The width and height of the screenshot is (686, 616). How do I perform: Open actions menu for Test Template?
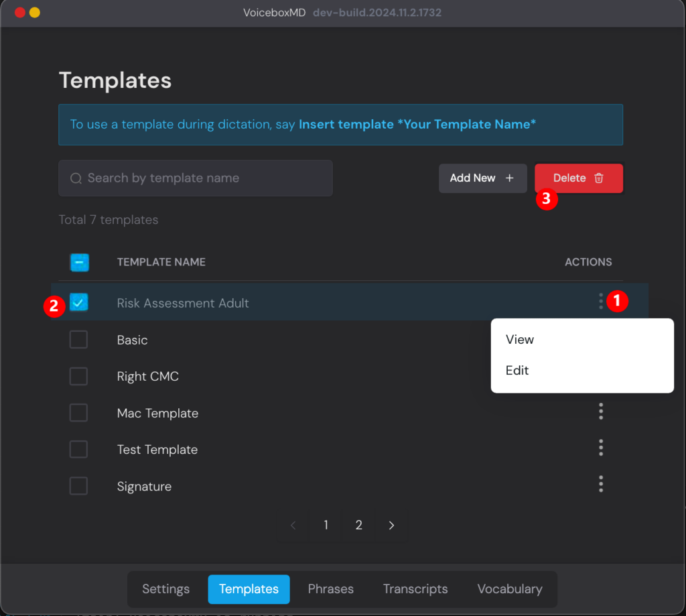[601, 448]
